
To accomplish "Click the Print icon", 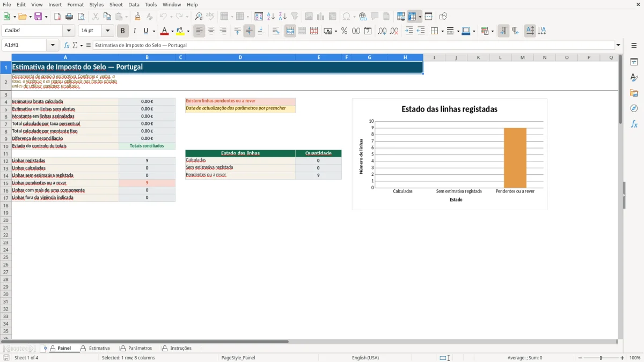I will click(x=69, y=17).
